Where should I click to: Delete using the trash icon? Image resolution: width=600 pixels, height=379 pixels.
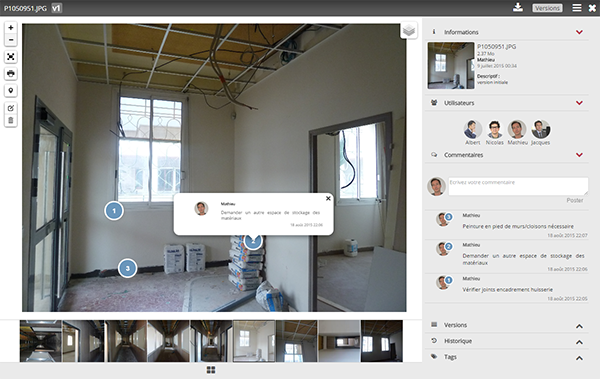[x=11, y=121]
